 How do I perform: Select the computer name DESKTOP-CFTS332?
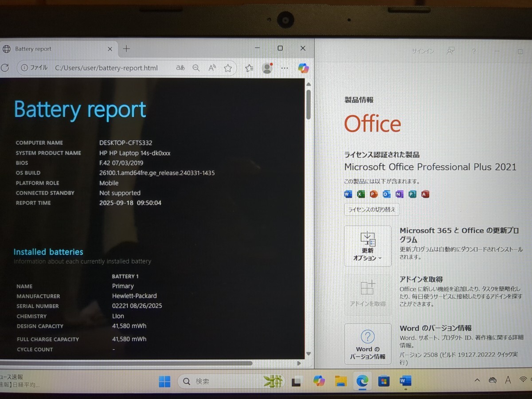click(x=126, y=143)
